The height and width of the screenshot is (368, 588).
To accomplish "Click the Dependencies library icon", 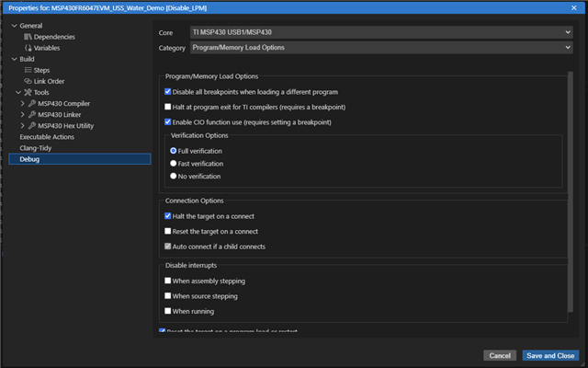I will 28,37.
